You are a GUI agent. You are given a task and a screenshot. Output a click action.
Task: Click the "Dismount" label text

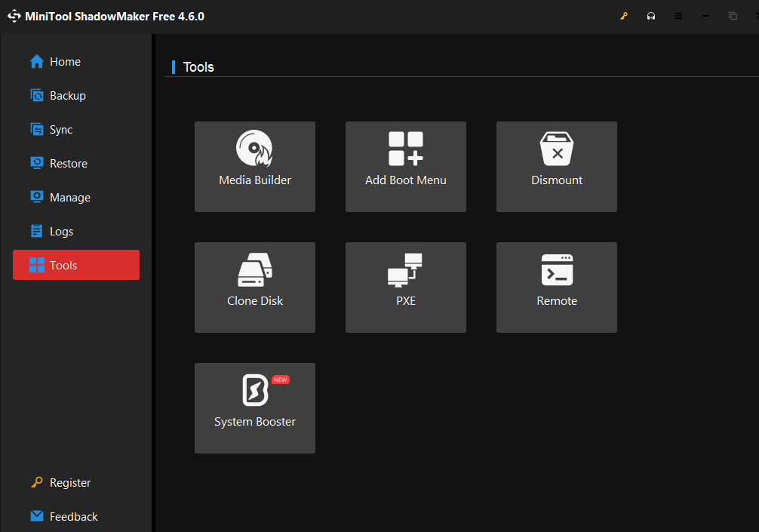point(557,180)
